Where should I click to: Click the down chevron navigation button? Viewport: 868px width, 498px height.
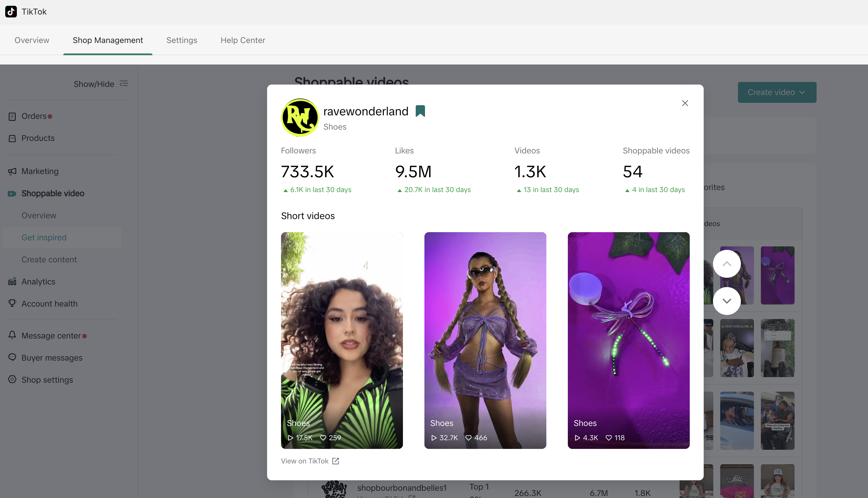(x=727, y=301)
